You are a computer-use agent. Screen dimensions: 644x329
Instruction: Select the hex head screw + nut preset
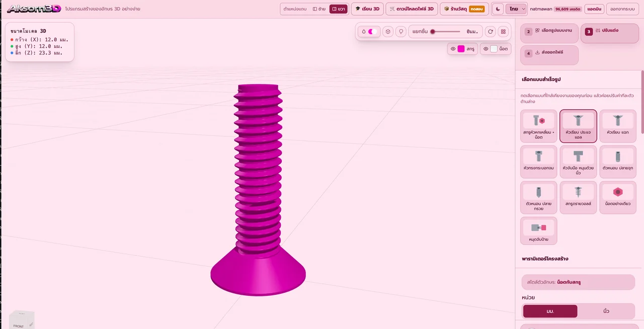click(539, 126)
